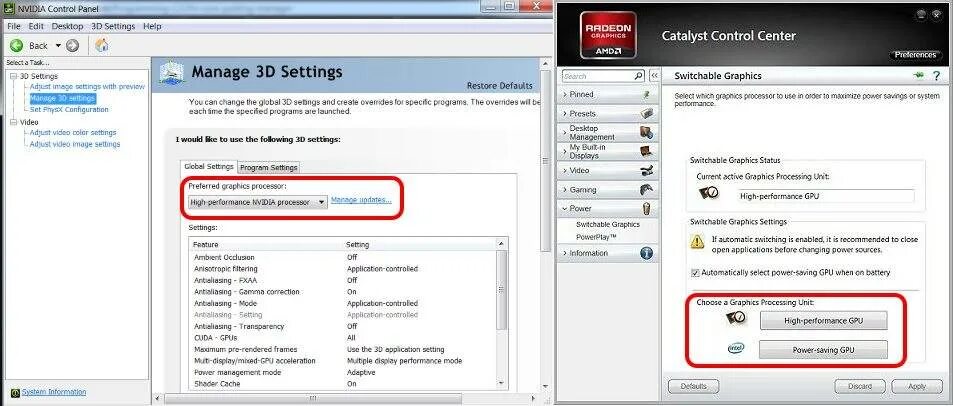The height and width of the screenshot is (406, 953).
Task: Click the Manage updates link
Action: (361, 200)
